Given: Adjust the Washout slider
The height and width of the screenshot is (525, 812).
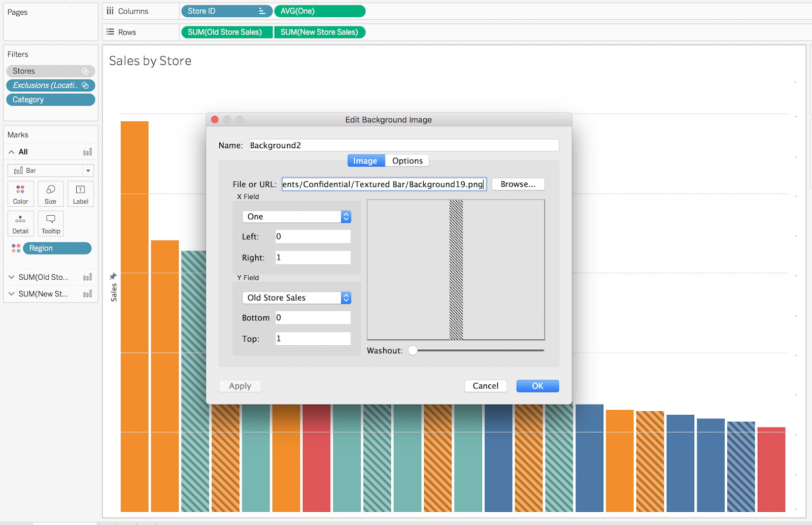Looking at the screenshot, I should (413, 350).
